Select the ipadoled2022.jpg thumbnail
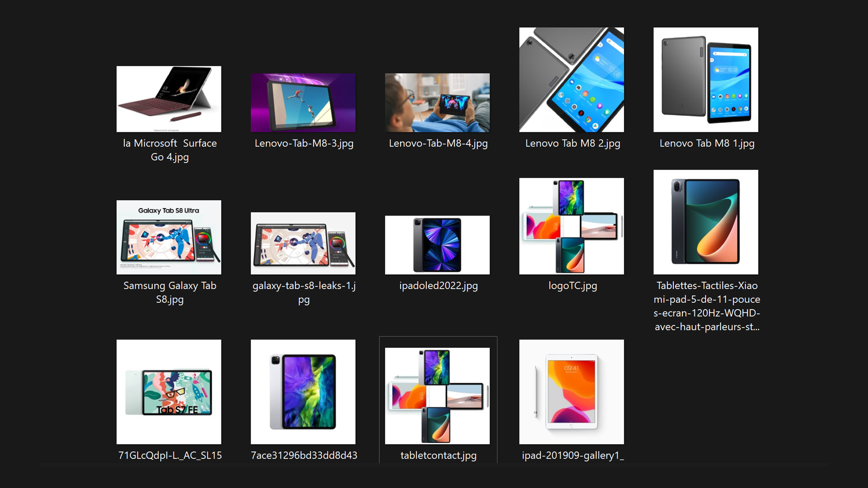 pyautogui.click(x=437, y=245)
